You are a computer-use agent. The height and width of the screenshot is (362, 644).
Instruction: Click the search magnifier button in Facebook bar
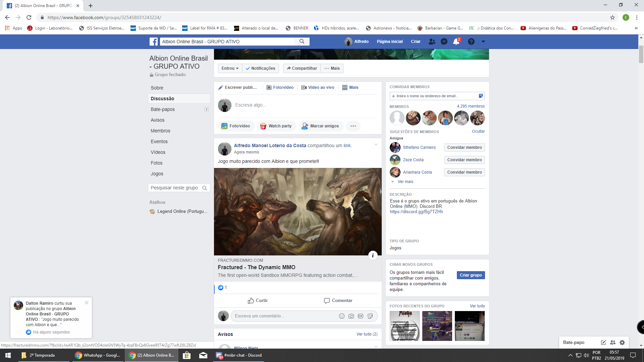tap(302, 42)
